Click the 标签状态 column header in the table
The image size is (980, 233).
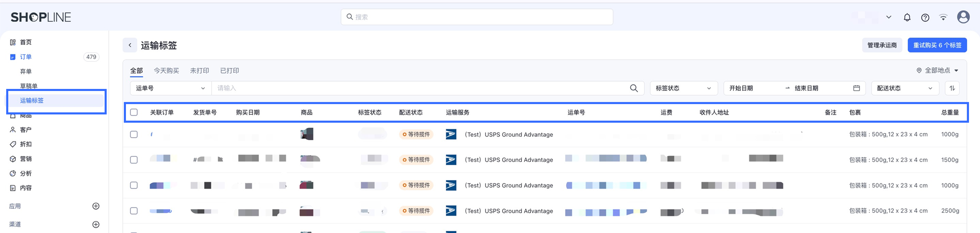pos(370,112)
